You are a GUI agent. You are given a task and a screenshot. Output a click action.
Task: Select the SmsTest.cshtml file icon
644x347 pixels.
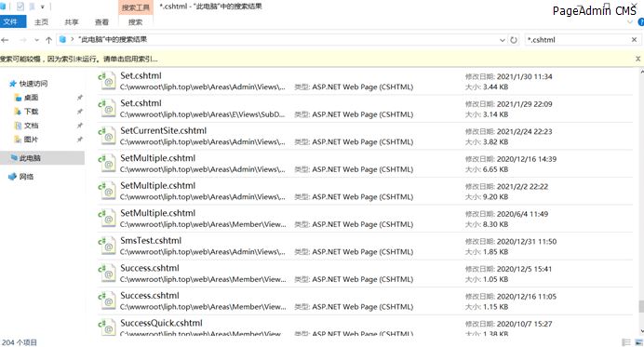107,246
